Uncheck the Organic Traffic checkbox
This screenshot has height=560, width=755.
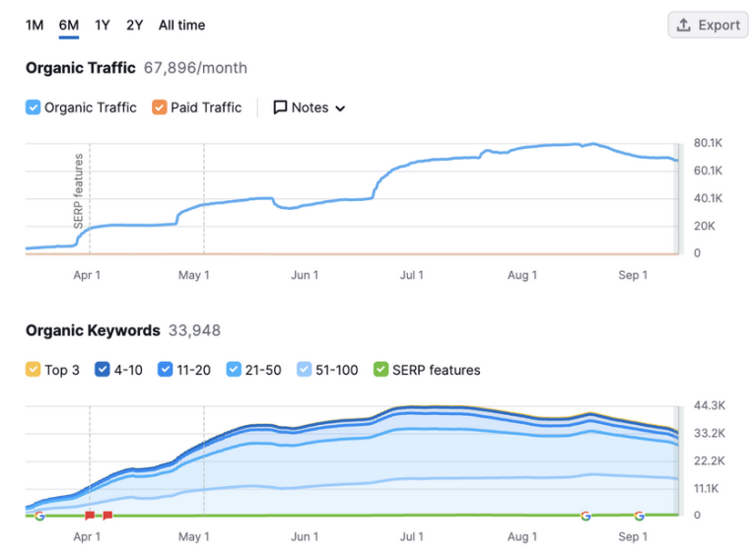click(x=34, y=107)
